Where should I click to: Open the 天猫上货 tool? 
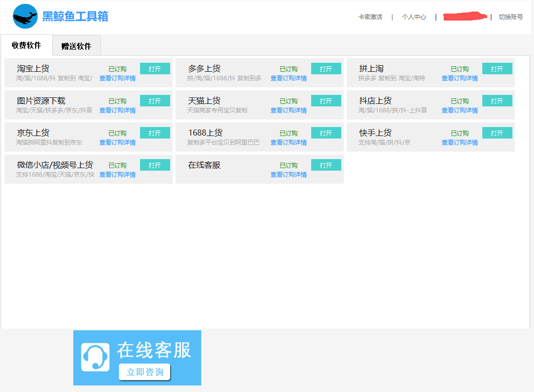coord(326,101)
